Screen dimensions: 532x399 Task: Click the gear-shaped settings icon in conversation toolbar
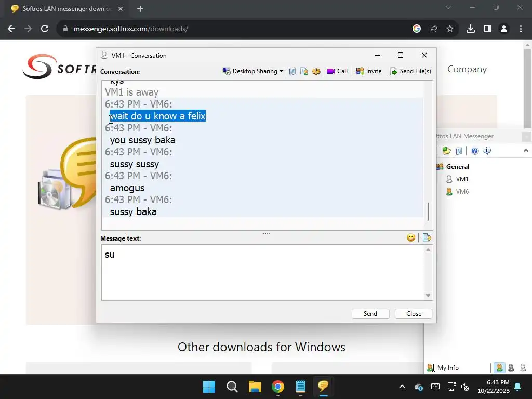[316, 71]
